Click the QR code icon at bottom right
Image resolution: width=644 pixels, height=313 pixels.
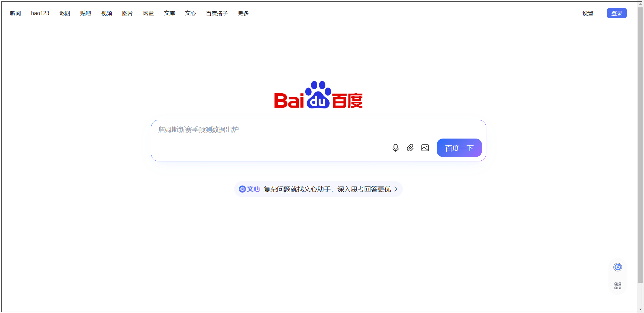(618, 285)
